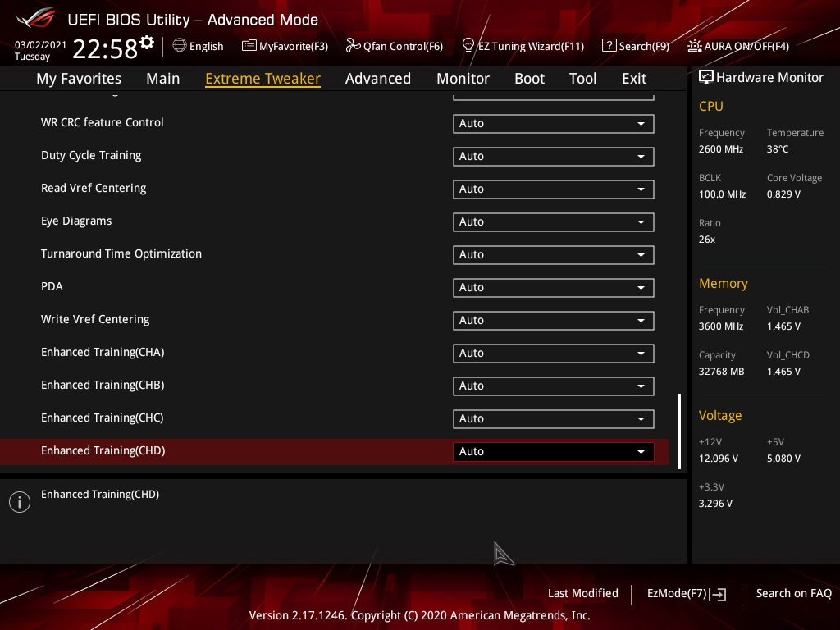Select the Eye Diagrams label
Image resolution: width=840 pixels, height=630 pixels.
pos(76,221)
